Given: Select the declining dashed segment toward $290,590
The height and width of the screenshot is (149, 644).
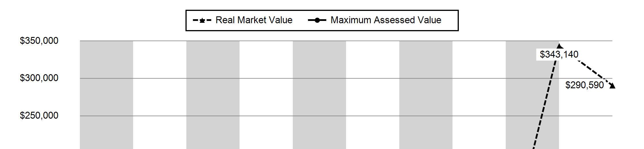Looking at the screenshot, I should [594, 72].
